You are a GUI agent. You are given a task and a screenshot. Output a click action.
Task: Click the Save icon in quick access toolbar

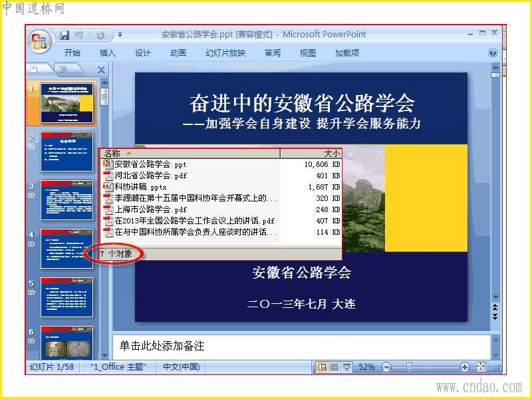click(65, 35)
